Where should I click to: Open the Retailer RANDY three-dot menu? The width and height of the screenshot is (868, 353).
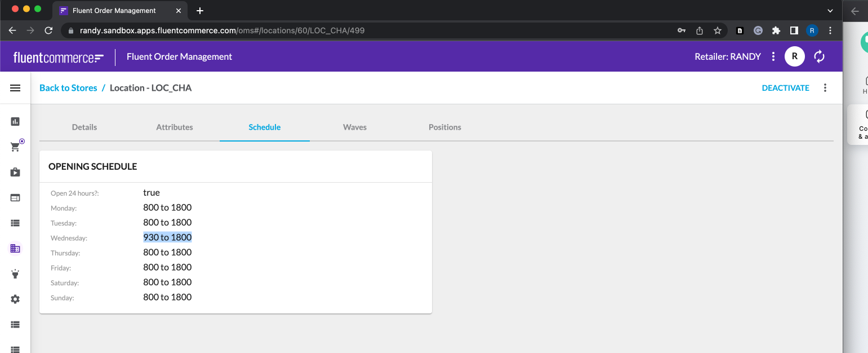(x=773, y=56)
